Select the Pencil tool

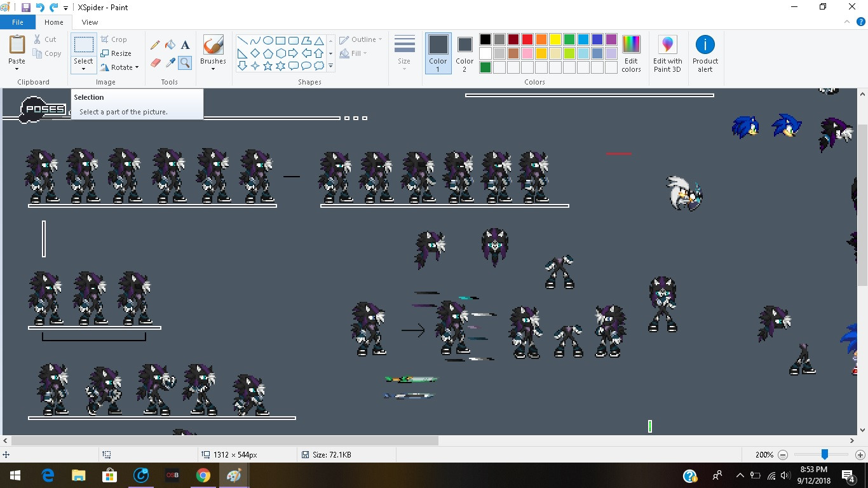155,45
